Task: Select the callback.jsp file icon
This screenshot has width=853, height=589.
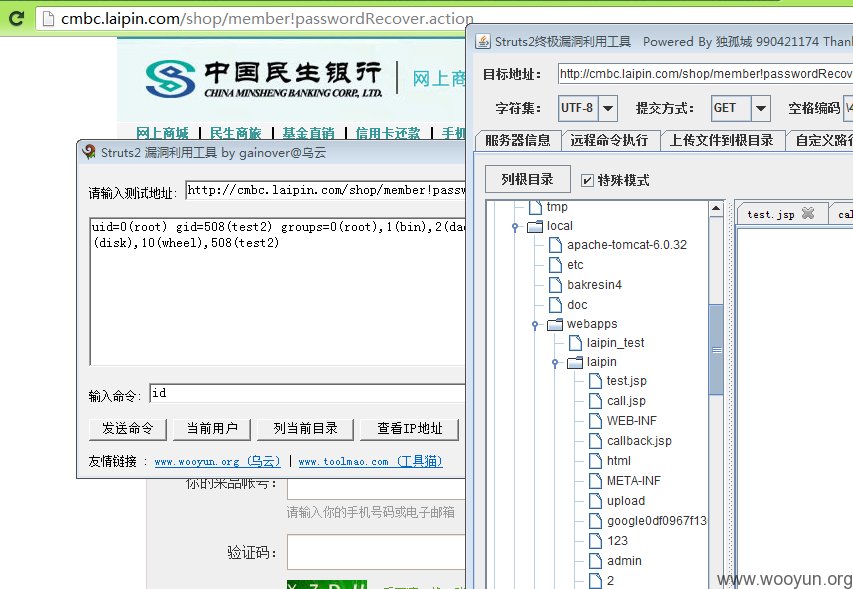Action: coord(595,441)
